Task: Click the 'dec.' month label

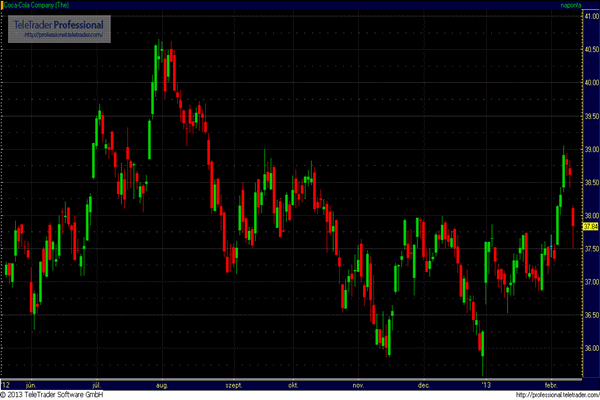Action: [x=423, y=383]
